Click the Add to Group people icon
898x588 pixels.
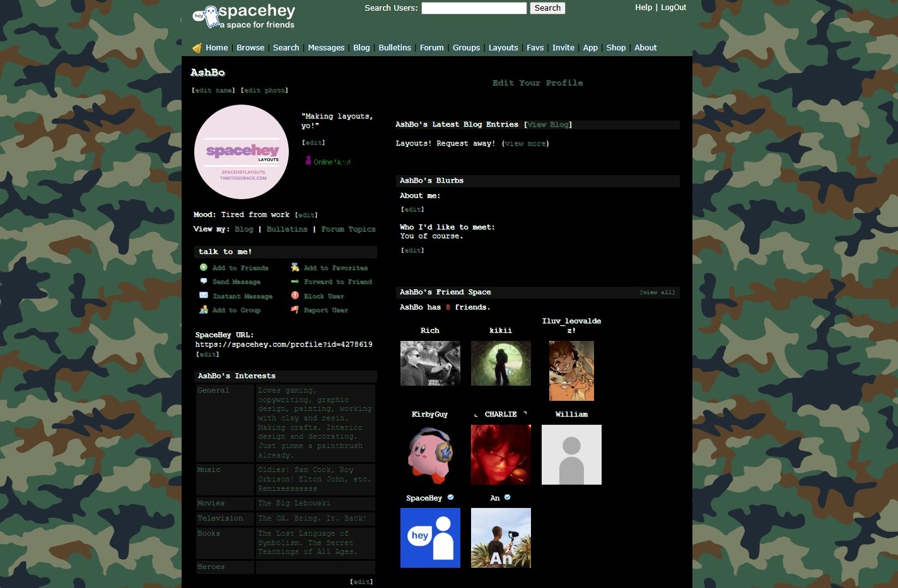(x=204, y=310)
